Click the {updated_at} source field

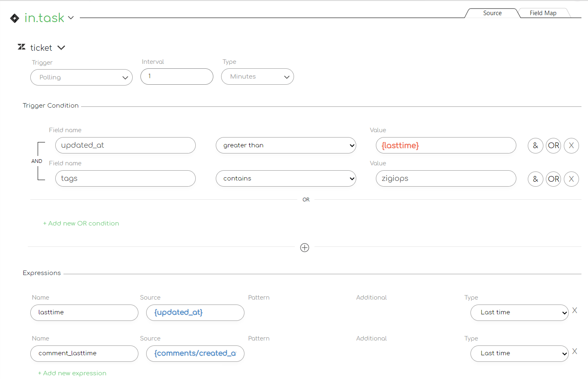(x=195, y=313)
